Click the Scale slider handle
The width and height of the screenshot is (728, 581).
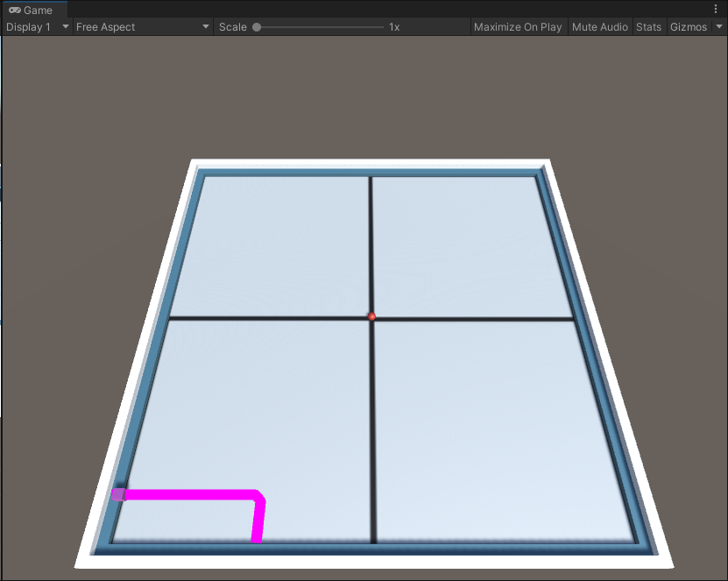(x=257, y=27)
